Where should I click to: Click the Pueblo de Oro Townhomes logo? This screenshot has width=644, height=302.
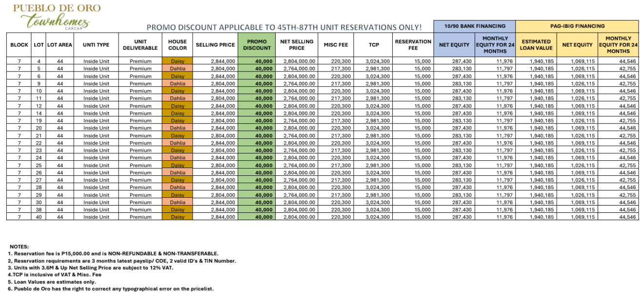57,17
